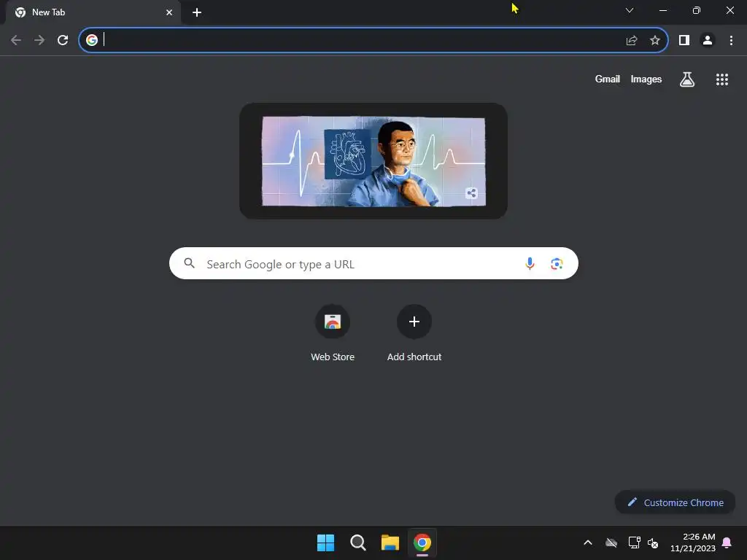Open Search Labs flask icon
747x560 pixels.
686,79
